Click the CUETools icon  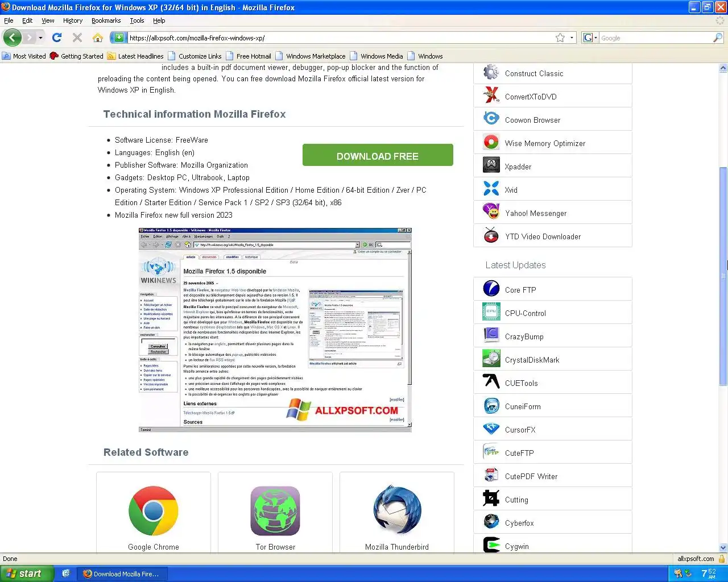pyautogui.click(x=491, y=383)
